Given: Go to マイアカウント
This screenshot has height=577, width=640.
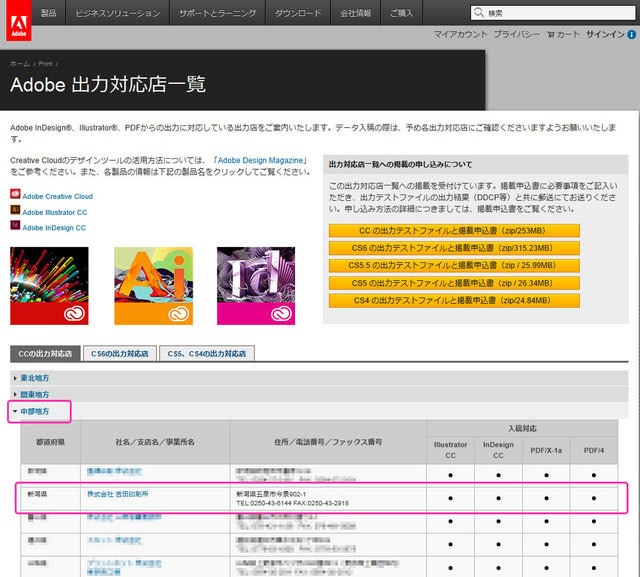Looking at the screenshot, I should point(460,35).
